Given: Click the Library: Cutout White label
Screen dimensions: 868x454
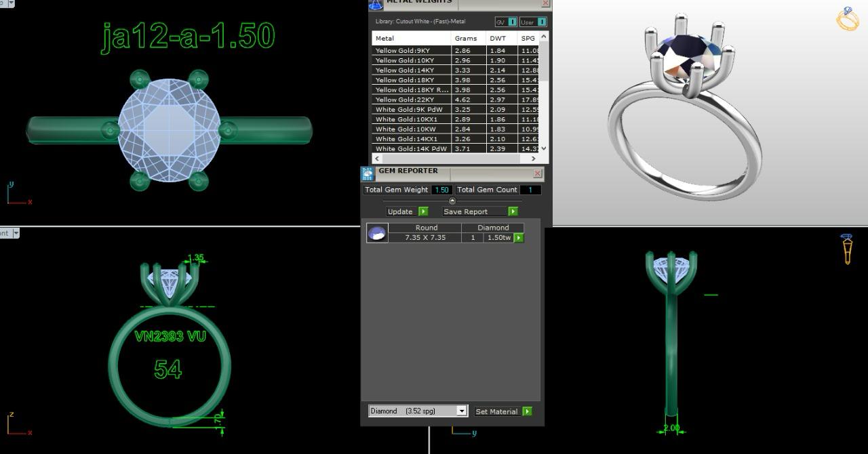Looking at the screenshot, I should 420,22.
